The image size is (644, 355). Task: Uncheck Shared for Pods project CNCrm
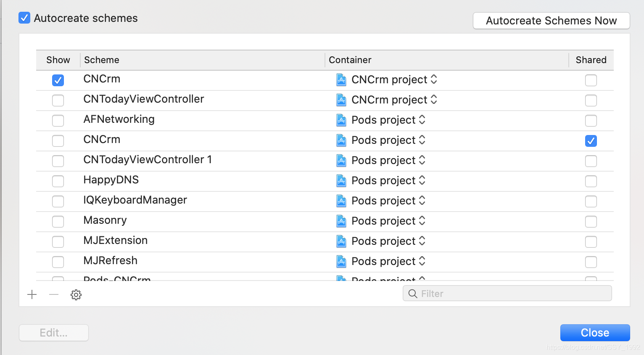pos(591,141)
